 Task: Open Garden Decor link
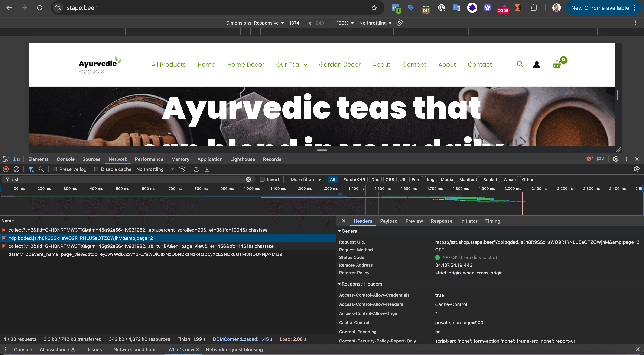(339, 65)
